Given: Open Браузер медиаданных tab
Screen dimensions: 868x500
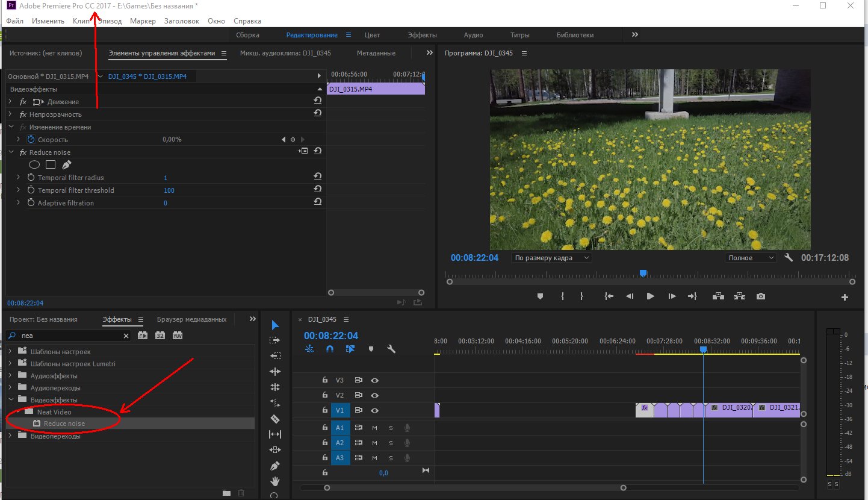Looking at the screenshot, I should (x=191, y=319).
